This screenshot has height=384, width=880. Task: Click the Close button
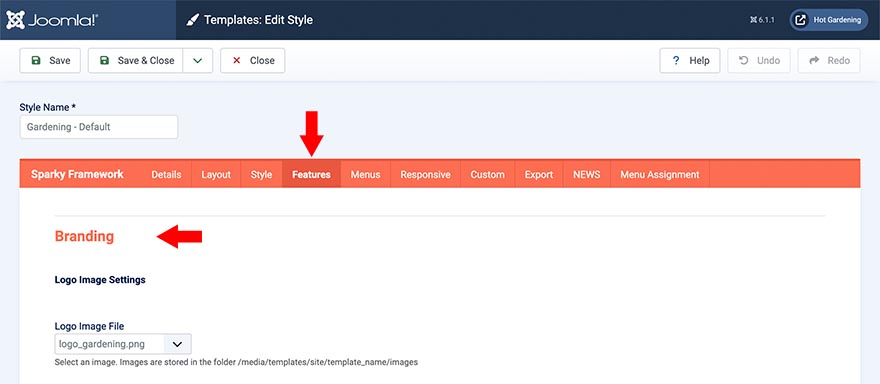[253, 61]
